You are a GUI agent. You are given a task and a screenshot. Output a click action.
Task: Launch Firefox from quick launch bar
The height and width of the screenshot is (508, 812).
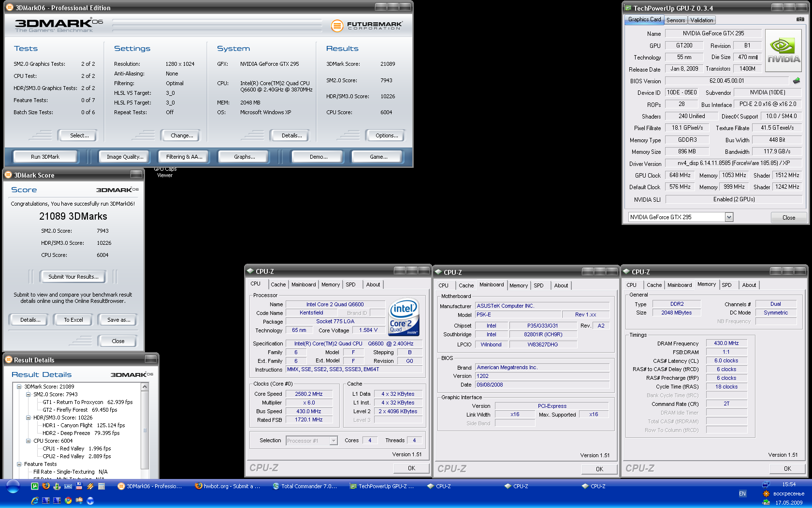click(46, 486)
